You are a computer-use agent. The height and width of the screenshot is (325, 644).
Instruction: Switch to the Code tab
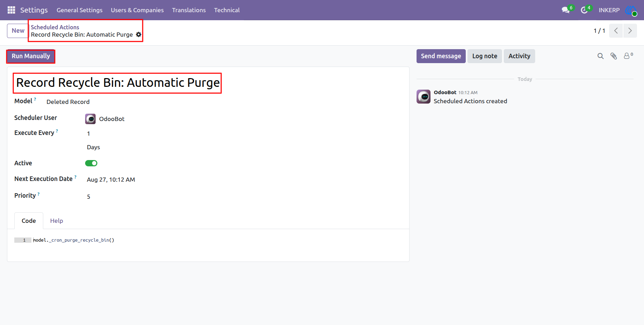(x=29, y=221)
